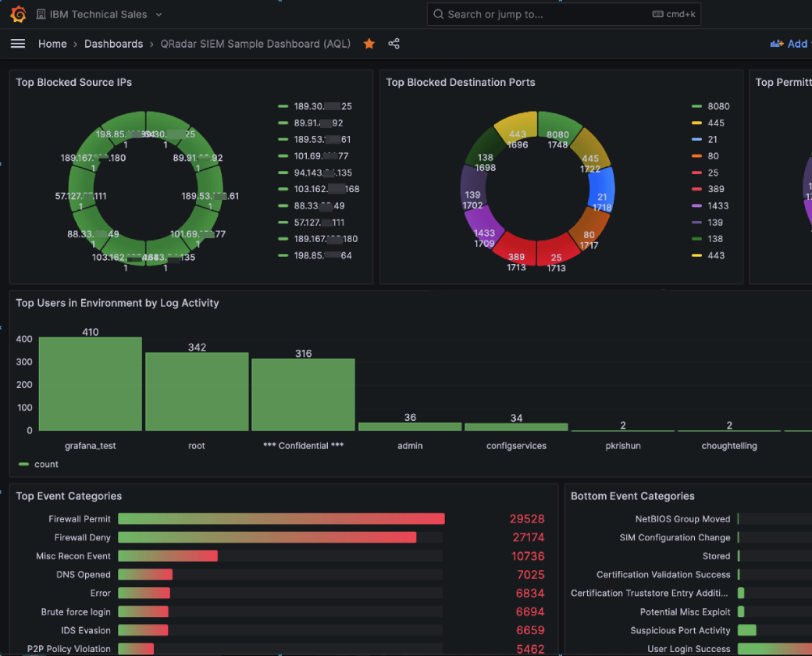Go to Dashboards in the breadcrumb

[x=113, y=44]
